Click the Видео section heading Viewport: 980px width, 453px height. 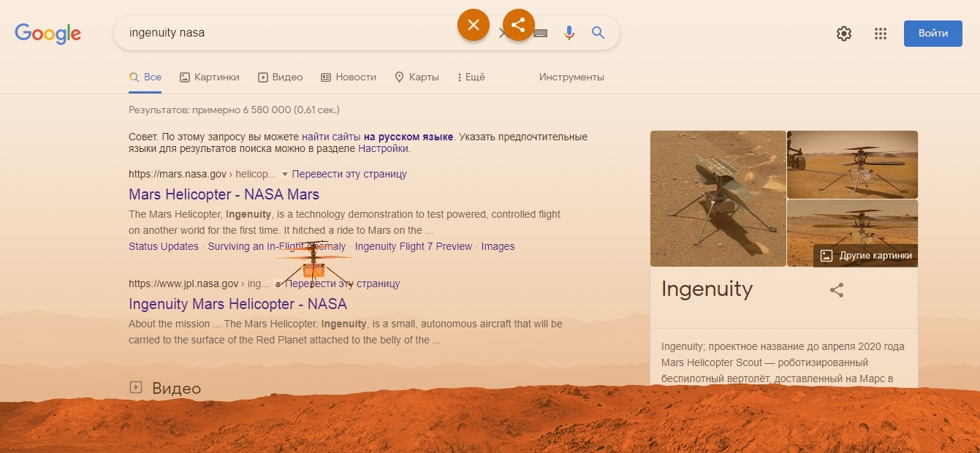pos(176,388)
